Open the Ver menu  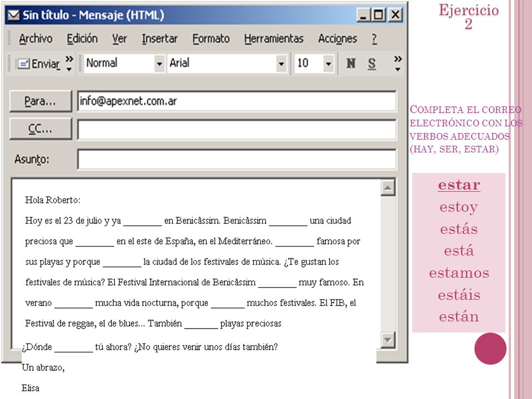click(120, 39)
